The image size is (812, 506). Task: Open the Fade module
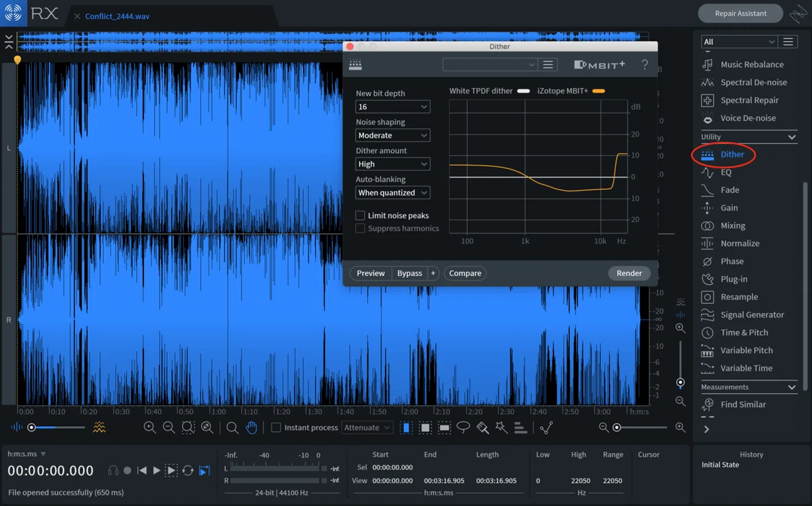[720, 190]
